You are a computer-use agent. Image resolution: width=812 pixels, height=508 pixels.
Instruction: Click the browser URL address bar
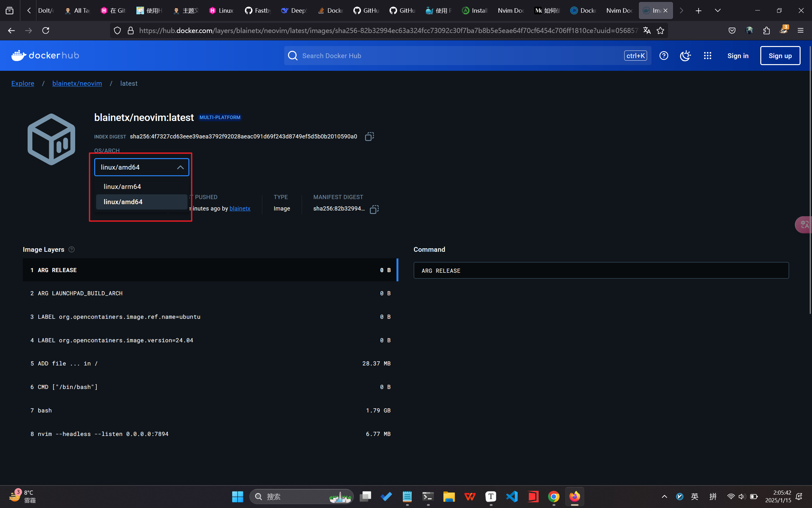pyautogui.click(x=388, y=30)
